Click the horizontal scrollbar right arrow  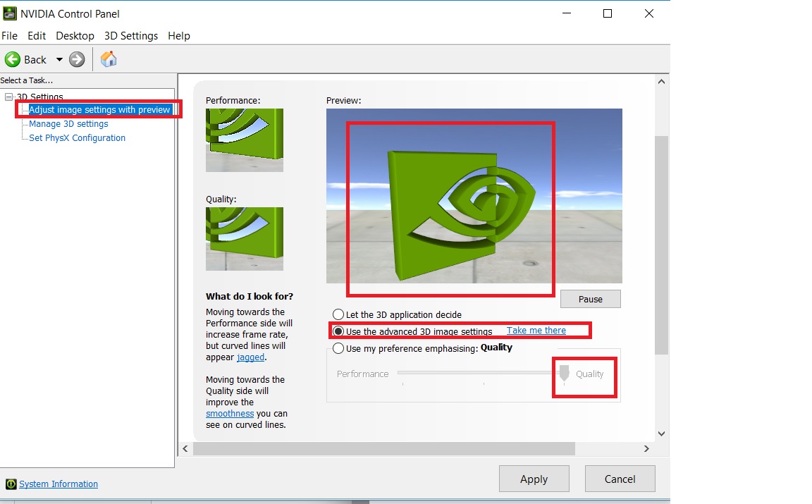pos(646,448)
